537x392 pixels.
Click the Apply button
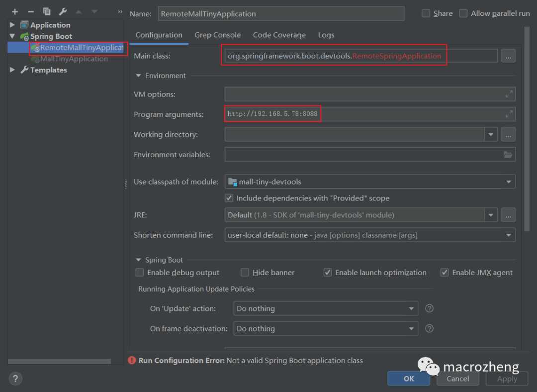507,379
